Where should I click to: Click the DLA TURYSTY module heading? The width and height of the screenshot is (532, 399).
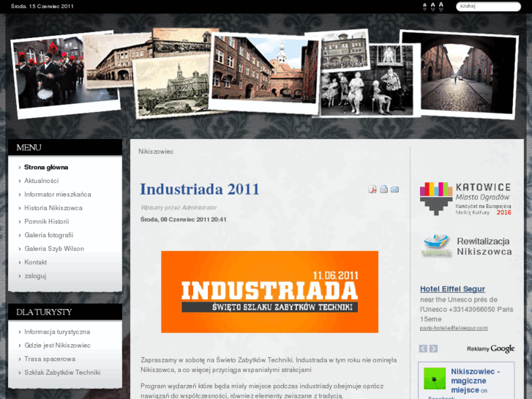click(44, 312)
